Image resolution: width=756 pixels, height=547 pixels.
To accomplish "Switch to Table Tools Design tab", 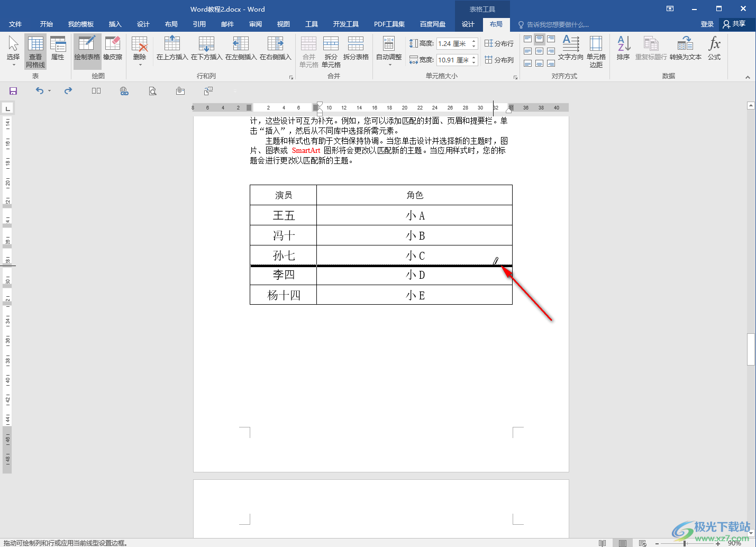I will (x=468, y=24).
